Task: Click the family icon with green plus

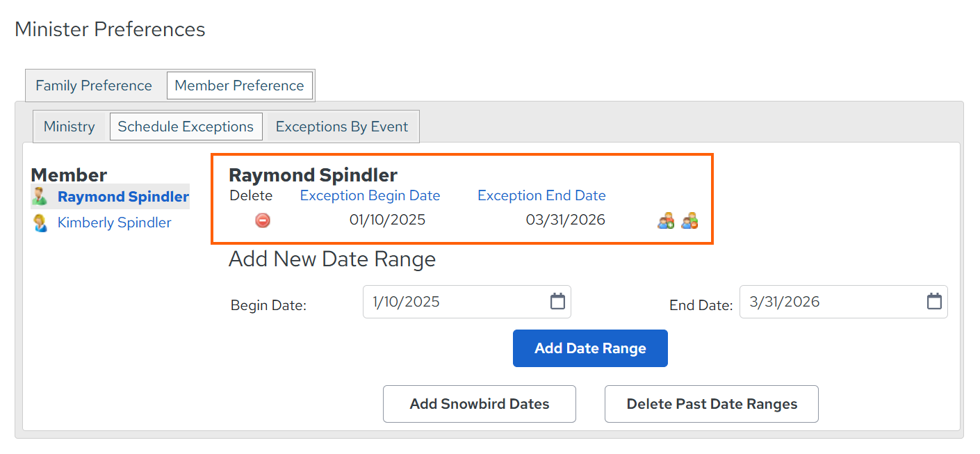Action: click(666, 221)
